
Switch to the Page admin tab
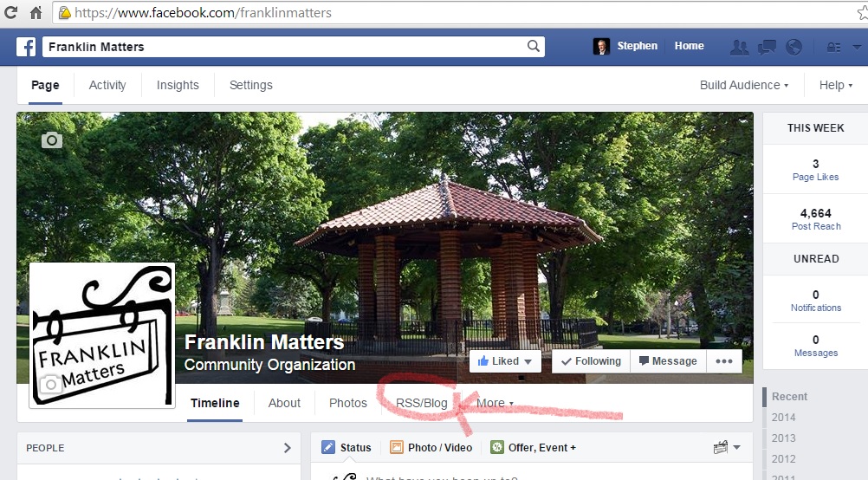pyautogui.click(x=45, y=85)
